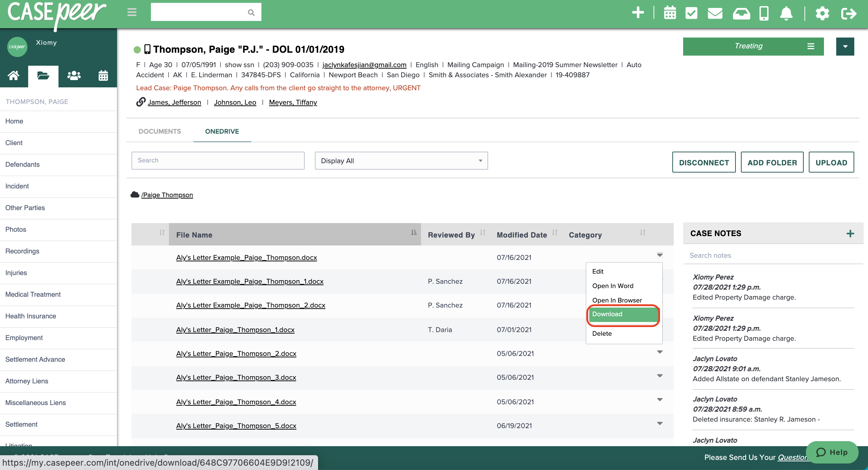
Task: Click the Search notes input field
Action: coord(758,255)
